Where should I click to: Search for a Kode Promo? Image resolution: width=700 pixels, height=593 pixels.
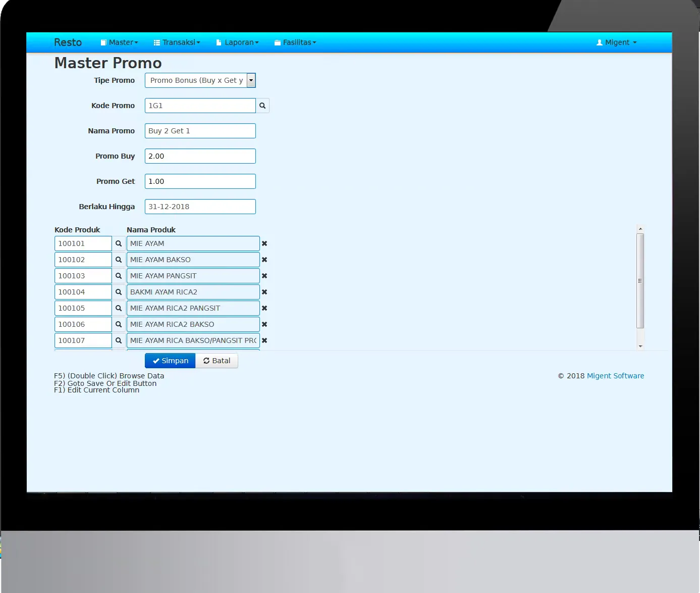(x=262, y=106)
